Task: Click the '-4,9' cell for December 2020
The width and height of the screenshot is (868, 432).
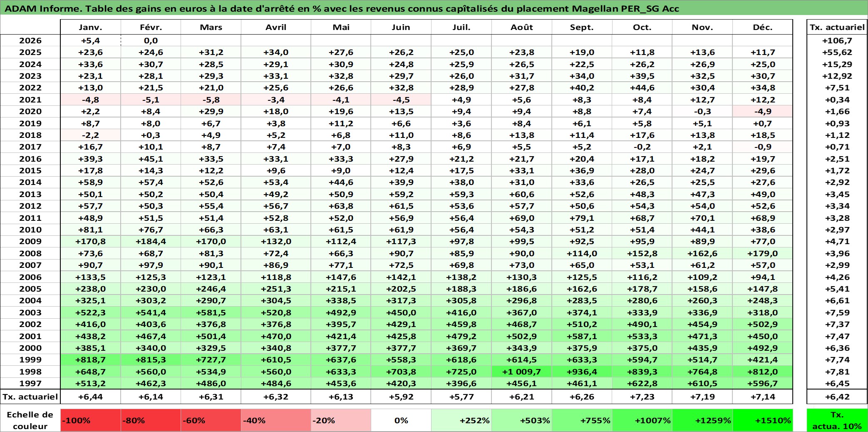Action: [763, 112]
